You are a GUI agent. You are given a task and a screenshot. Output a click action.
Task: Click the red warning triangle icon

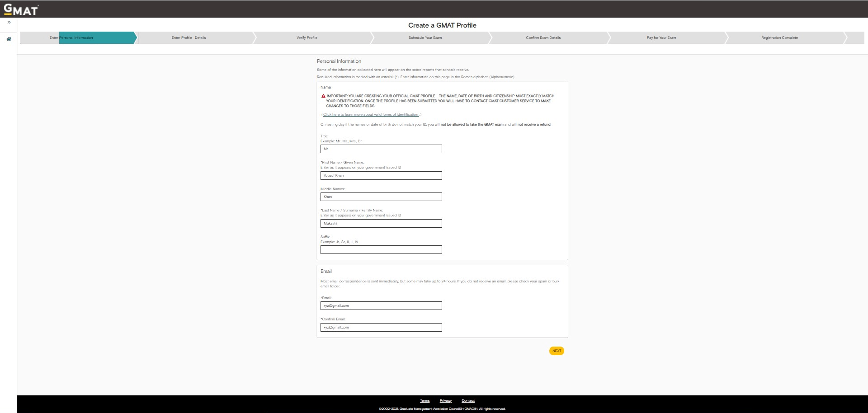coord(323,96)
